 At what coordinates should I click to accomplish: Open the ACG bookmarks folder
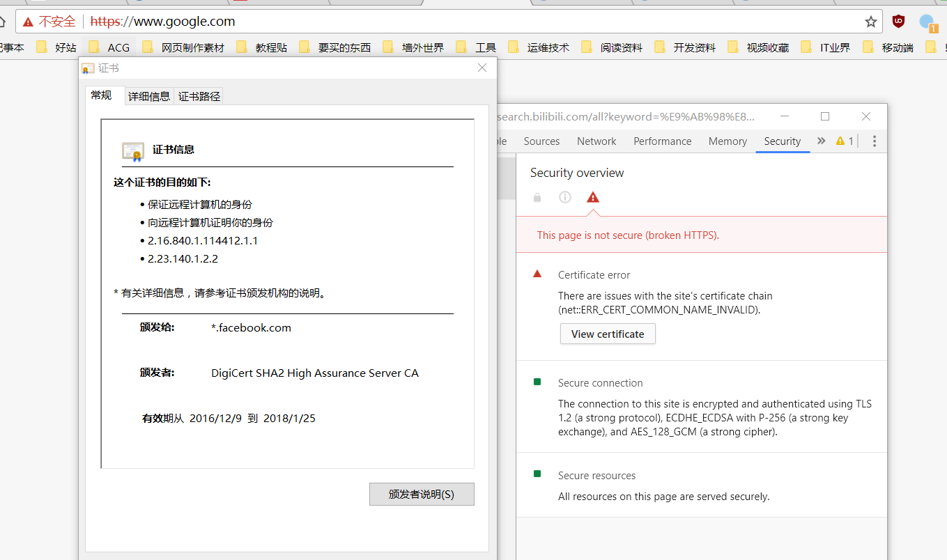coord(110,47)
